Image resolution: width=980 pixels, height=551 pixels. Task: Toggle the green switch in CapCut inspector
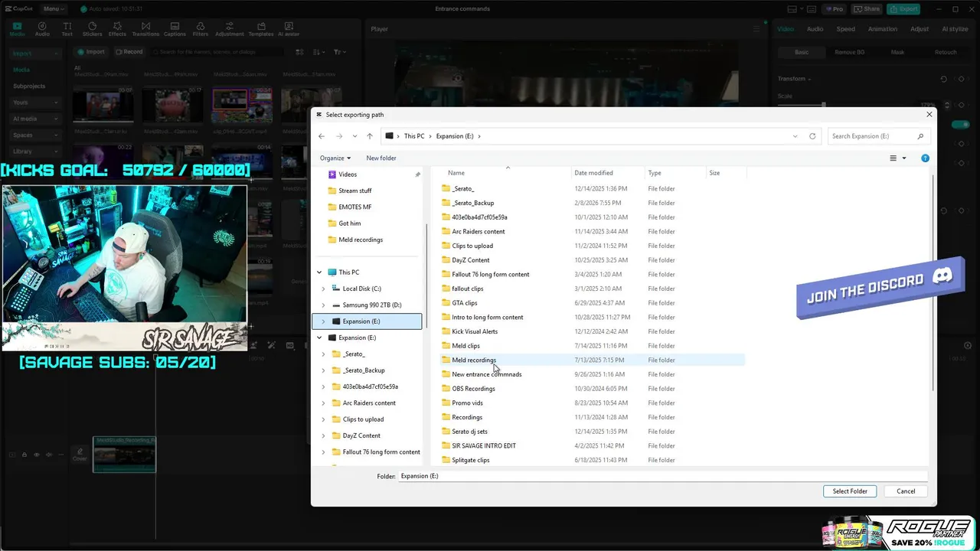click(960, 124)
